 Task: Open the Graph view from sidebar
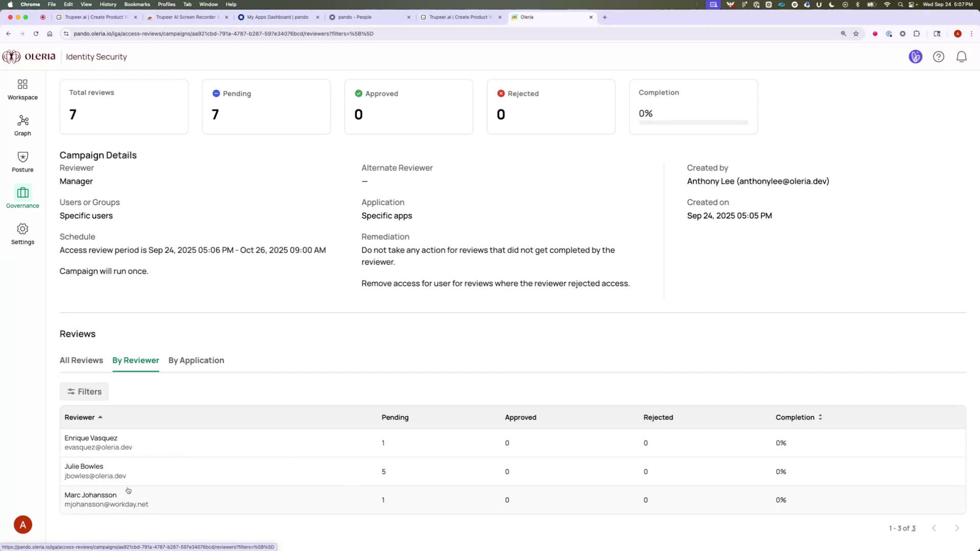pos(22,125)
